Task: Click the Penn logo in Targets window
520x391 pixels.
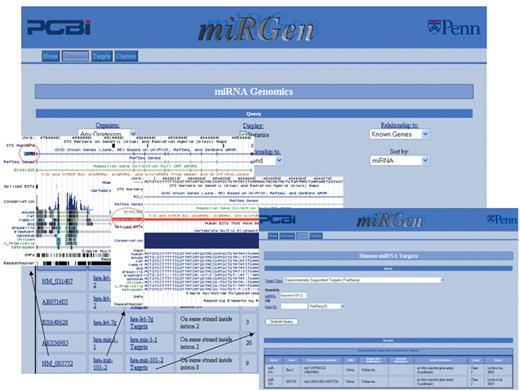Action: tap(502, 220)
